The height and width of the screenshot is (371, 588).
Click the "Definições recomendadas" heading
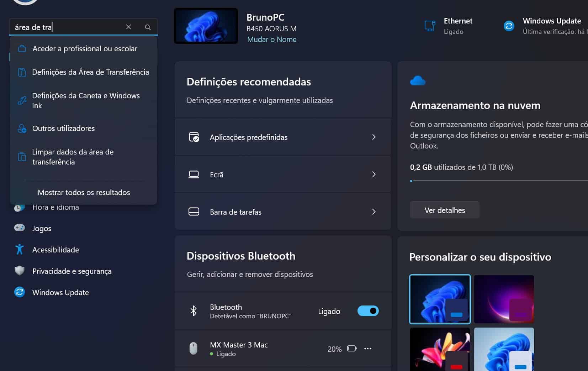[249, 82]
